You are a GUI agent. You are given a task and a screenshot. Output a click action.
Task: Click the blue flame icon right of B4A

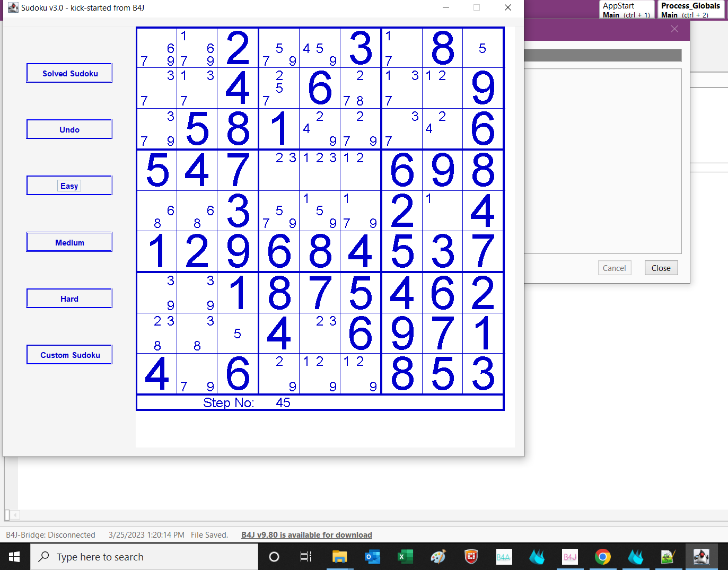537,557
